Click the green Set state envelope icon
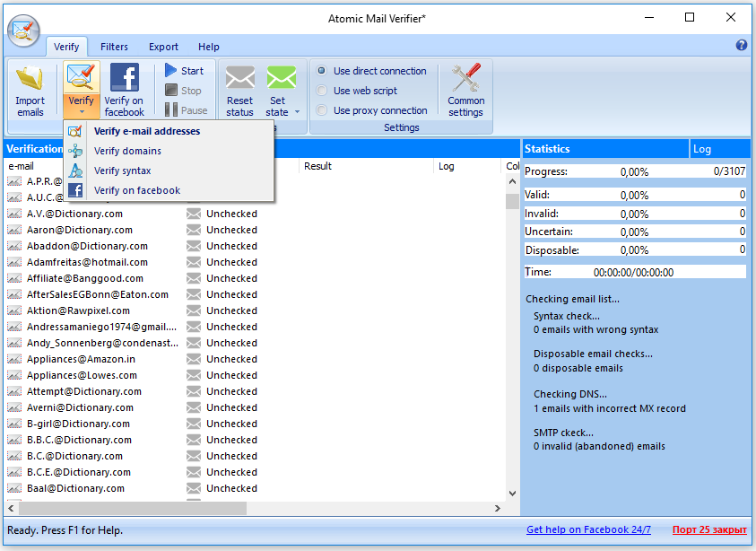The image size is (756, 551). [x=282, y=77]
